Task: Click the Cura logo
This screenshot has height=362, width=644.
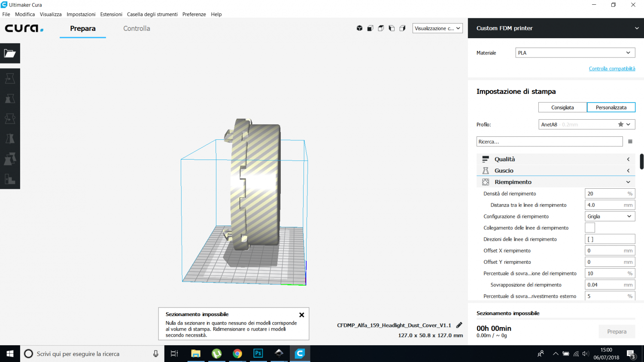Action: 24,28
